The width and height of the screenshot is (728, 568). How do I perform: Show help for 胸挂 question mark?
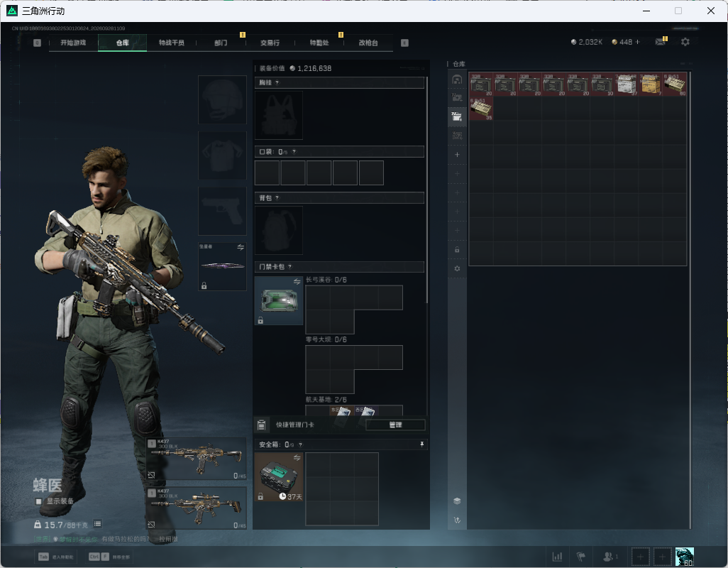[x=277, y=82]
